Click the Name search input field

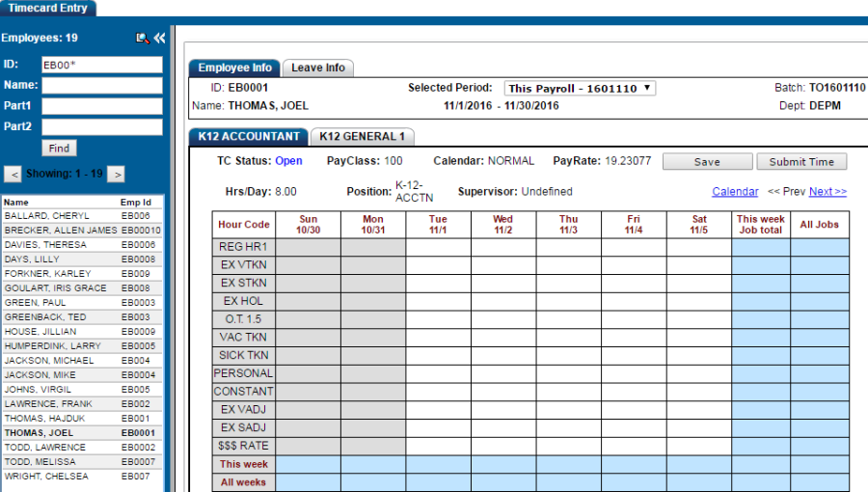coord(101,85)
